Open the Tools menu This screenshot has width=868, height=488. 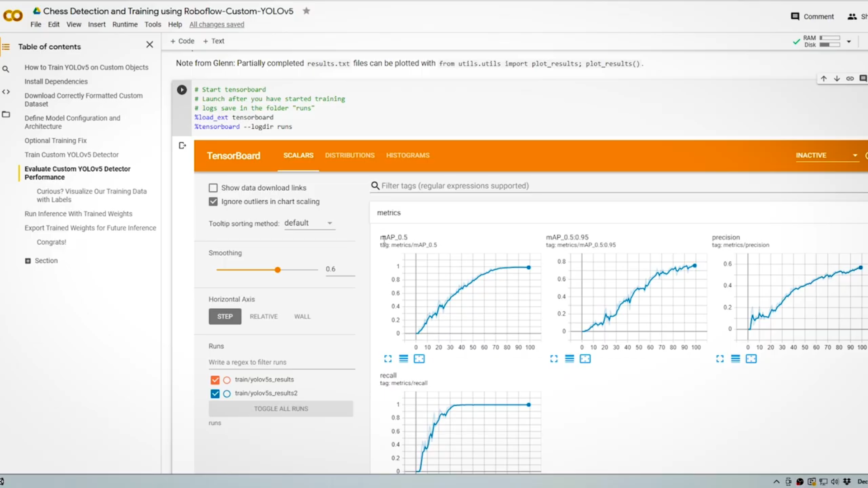click(x=153, y=24)
